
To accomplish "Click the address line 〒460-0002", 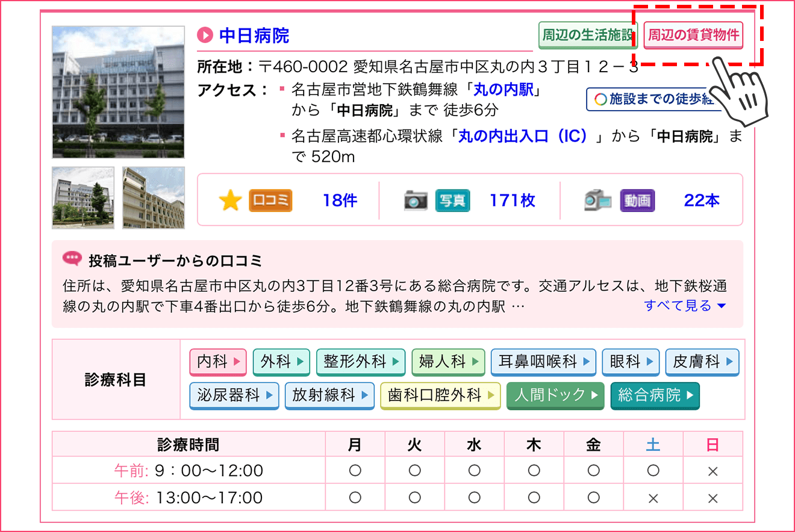I will click(x=448, y=67).
